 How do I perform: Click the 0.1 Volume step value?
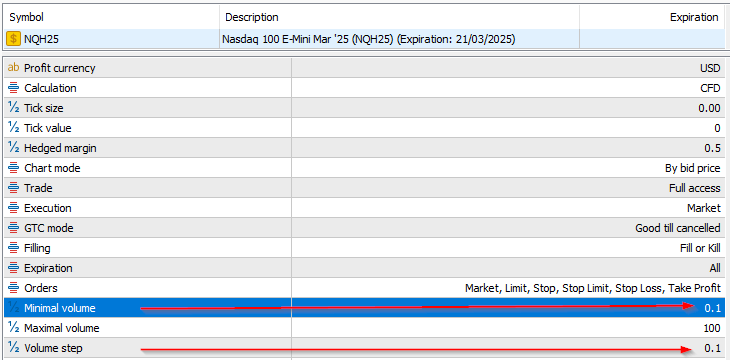point(713,348)
